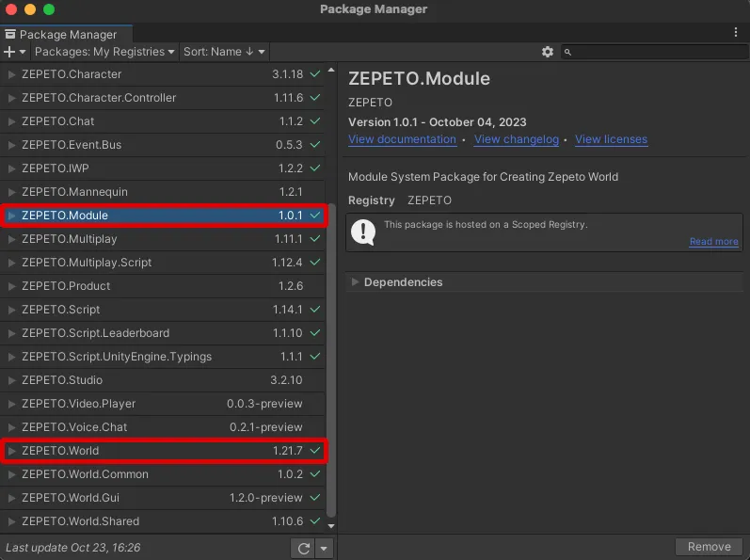Click the scroll up arrow of package list
Viewport: 750px width, 560px height.
(x=331, y=71)
